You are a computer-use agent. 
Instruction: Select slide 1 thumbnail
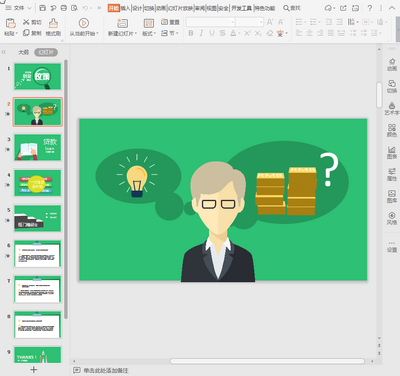tap(38, 77)
